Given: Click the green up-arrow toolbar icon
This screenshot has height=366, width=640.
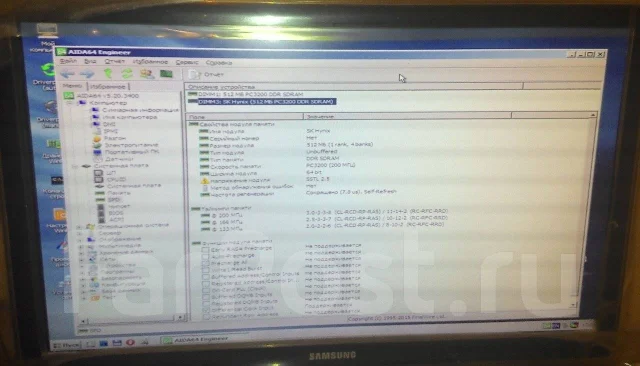Looking at the screenshot, I should (108, 73).
